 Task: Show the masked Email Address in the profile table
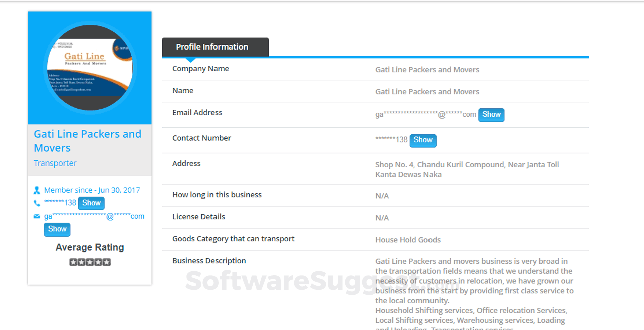point(491,115)
